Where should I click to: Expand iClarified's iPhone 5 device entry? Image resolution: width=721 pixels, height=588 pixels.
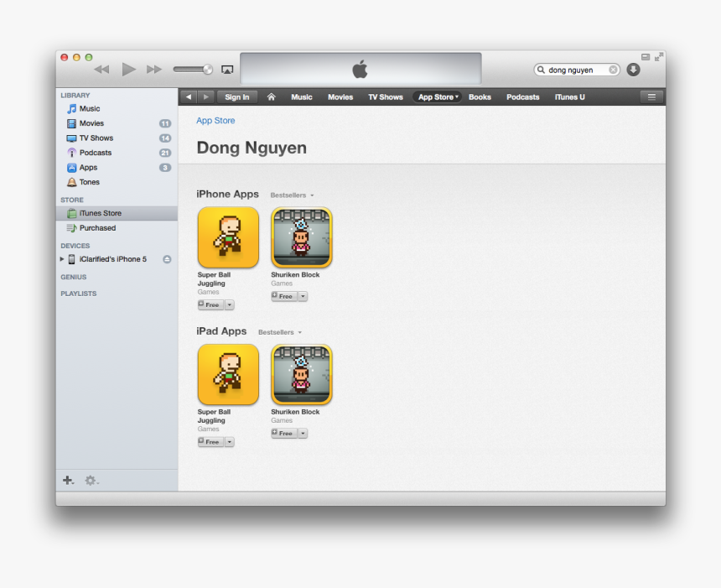click(64, 259)
